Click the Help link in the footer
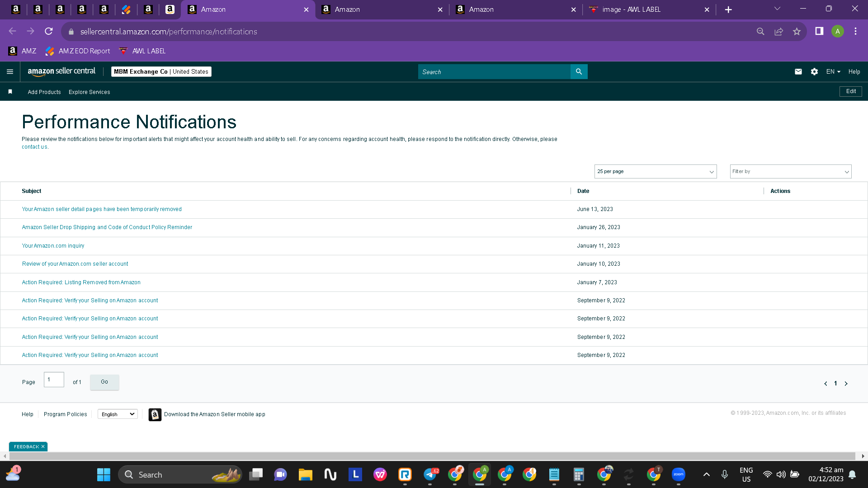Screen dimensions: 868x488 (x=28, y=414)
